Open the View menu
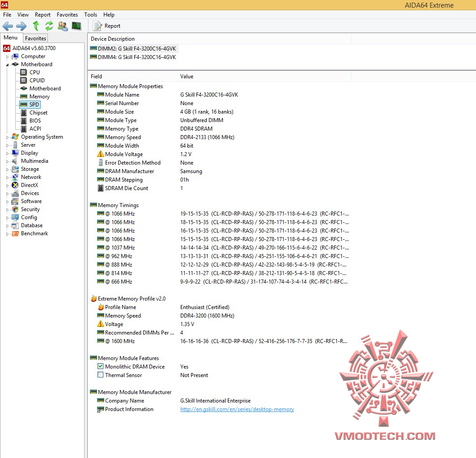Screen dimensions: 476x458 coord(23,15)
